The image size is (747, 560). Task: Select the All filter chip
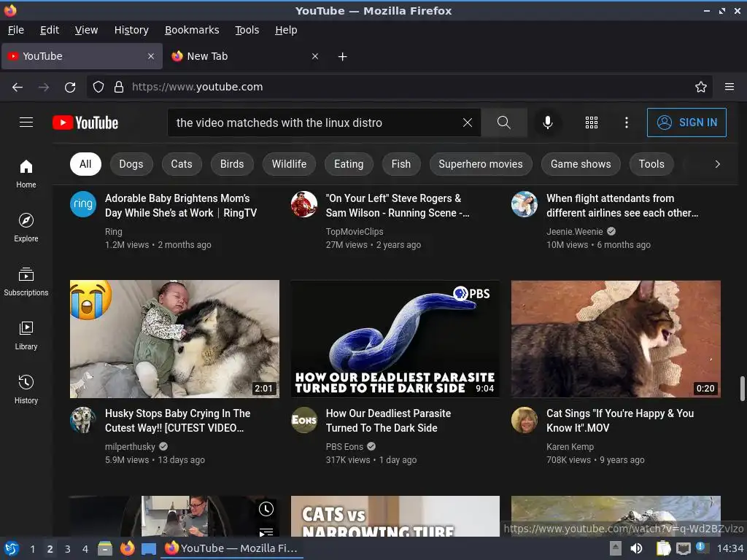pyautogui.click(x=85, y=164)
